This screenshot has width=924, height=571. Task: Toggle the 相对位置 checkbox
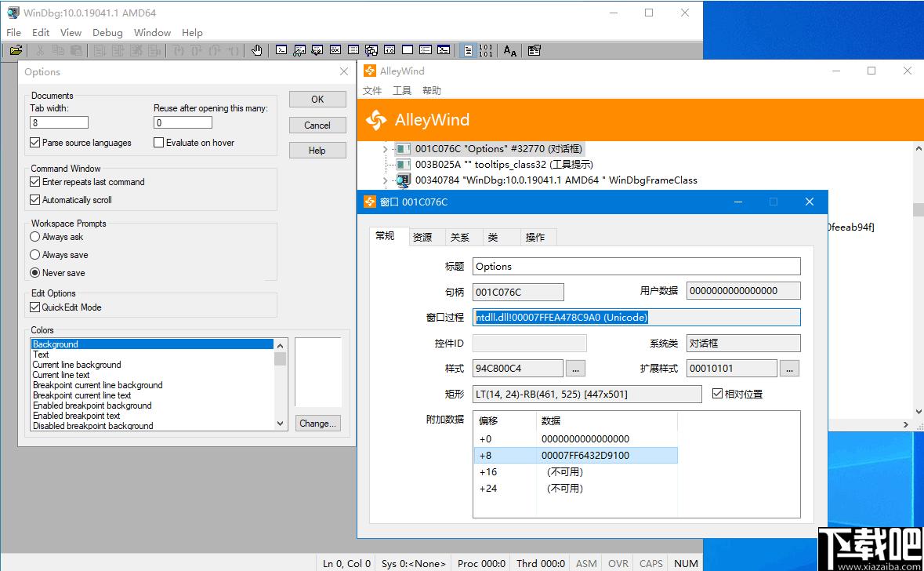[x=717, y=394]
